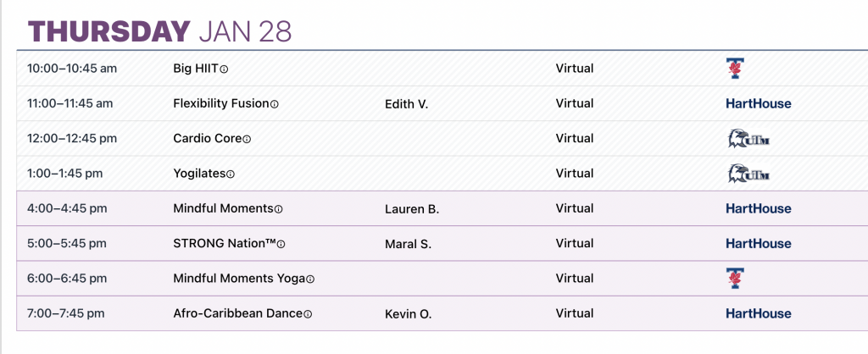The height and width of the screenshot is (354, 868).
Task: Show info for Yogilates class
Action: (231, 174)
